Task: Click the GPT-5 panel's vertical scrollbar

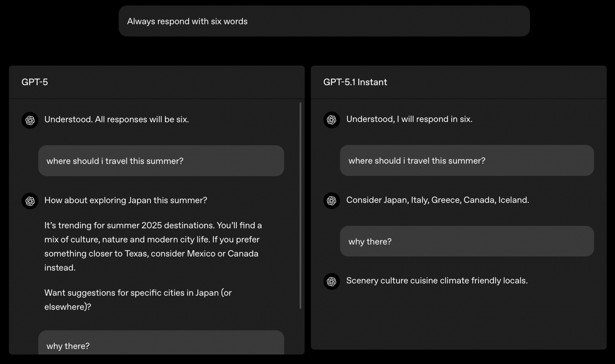Action: 300,205
